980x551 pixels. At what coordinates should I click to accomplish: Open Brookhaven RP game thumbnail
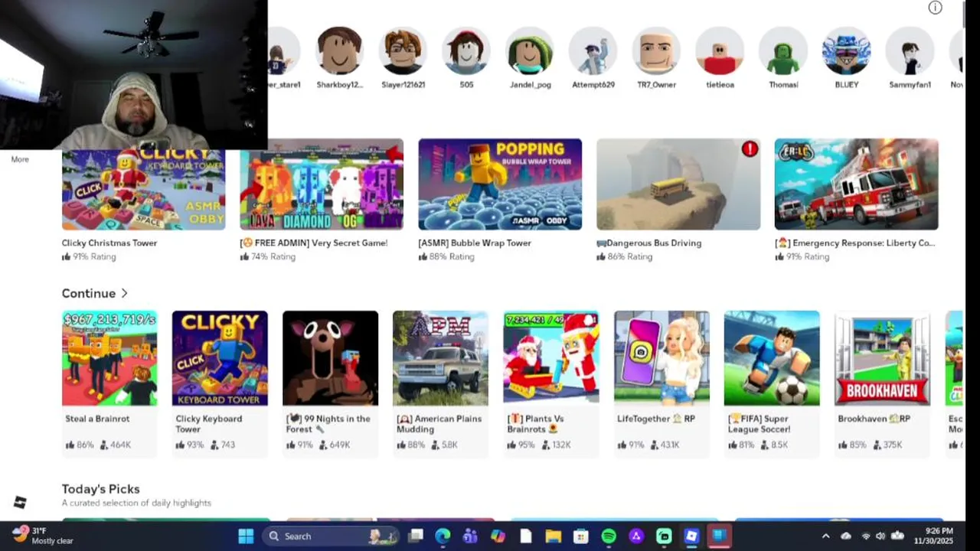pos(882,358)
